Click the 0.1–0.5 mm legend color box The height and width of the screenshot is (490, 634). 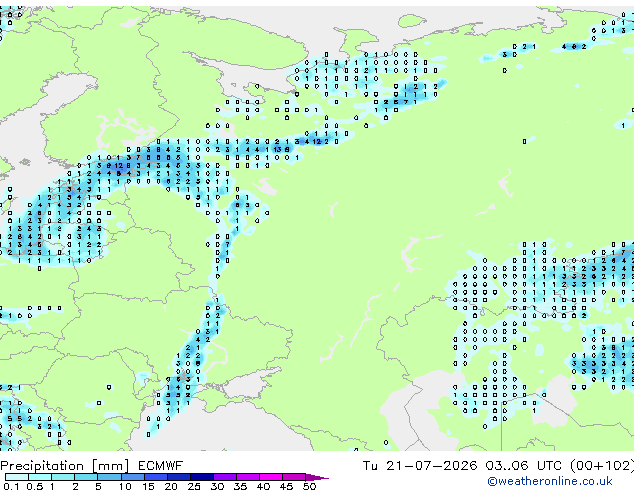tap(17, 477)
